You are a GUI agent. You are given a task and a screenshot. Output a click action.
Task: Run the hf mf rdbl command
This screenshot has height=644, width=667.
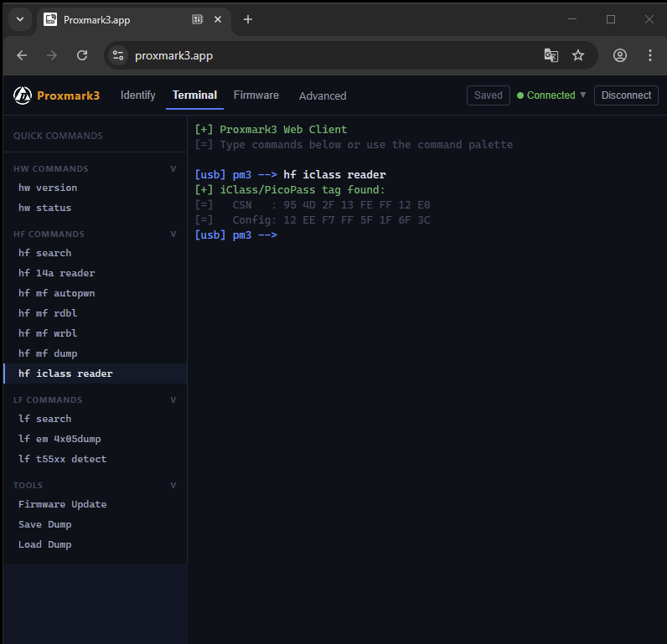point(95,313)
